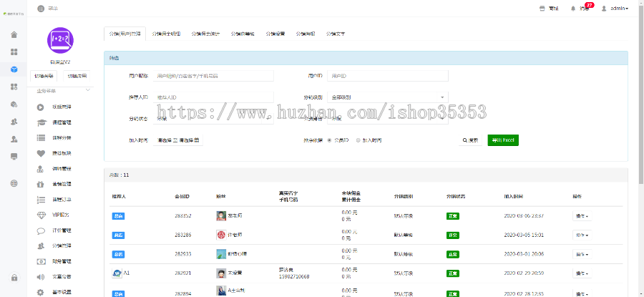This screenshot has height=297, width=644.
Task: Click the blue referrer badge in row 283286
Action: [x=118, y=235]
